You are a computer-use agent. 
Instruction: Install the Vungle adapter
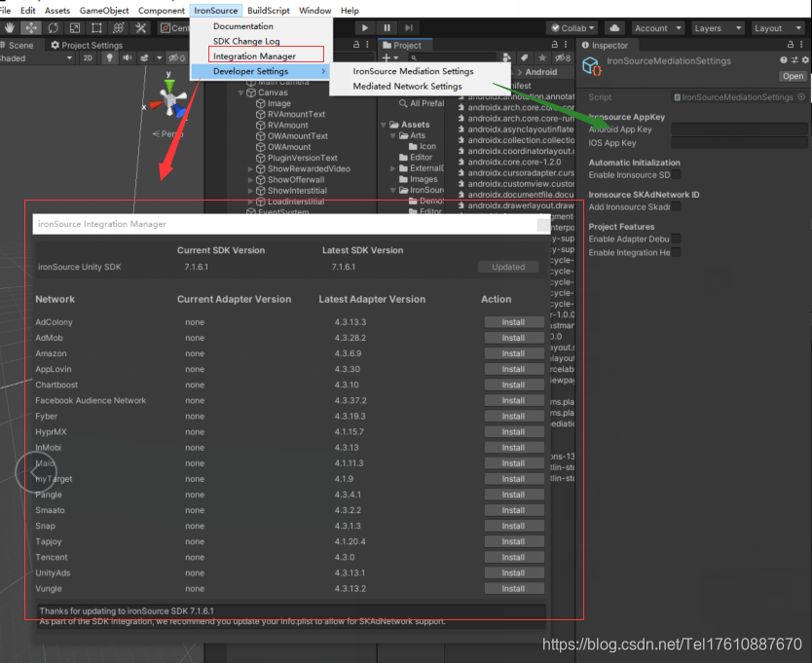(514, 588)
